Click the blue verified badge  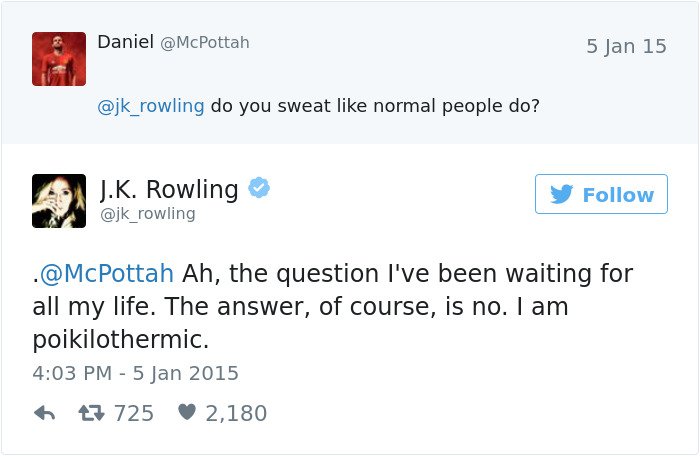coord(258,188)
